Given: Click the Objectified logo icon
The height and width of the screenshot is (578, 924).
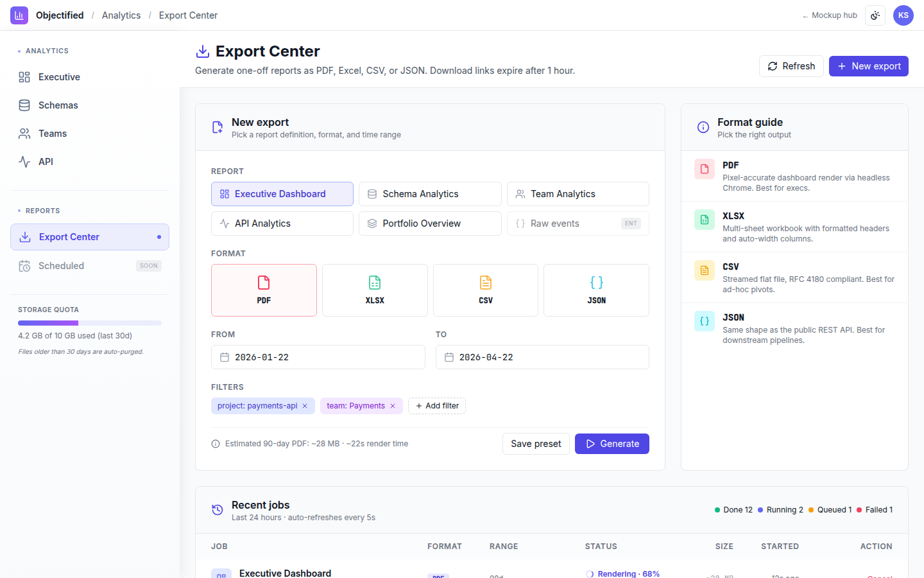Looking at the screenshot, I should [19, 15].
